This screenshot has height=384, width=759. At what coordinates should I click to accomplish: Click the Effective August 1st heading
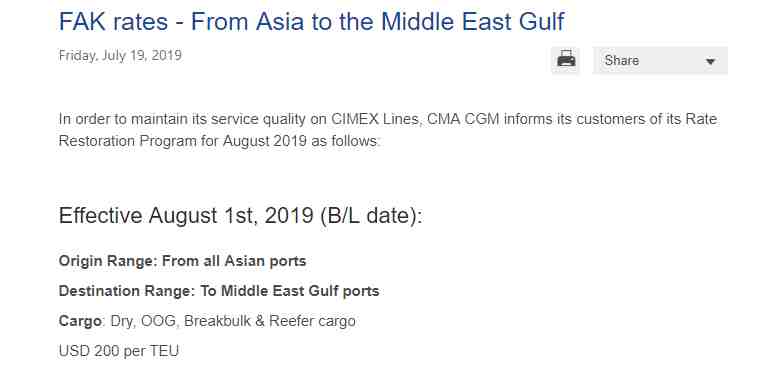point(240,215)
